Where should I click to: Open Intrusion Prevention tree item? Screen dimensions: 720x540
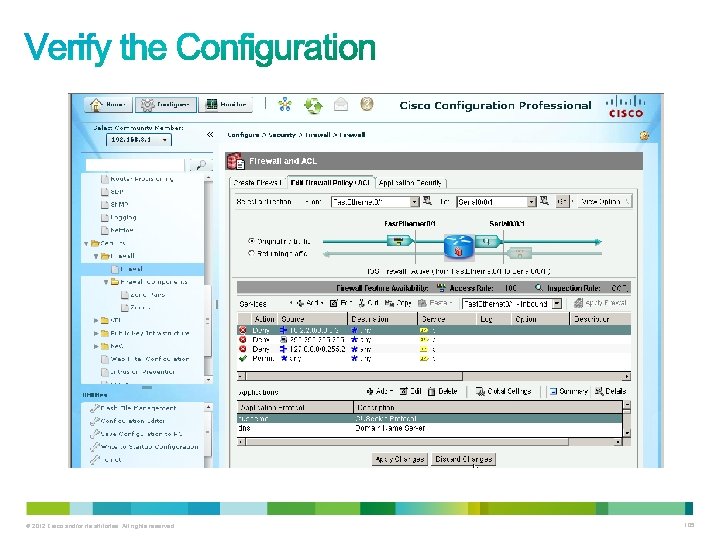(x=138, y=372)
